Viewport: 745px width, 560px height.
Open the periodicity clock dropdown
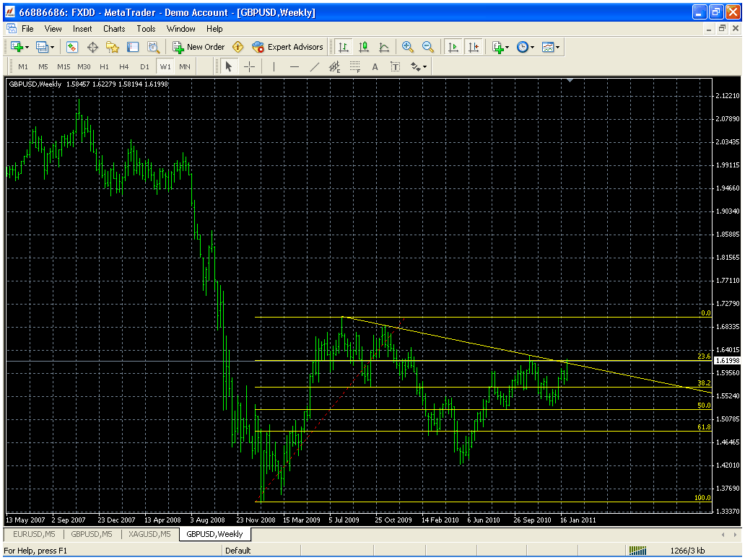[x=533, y=47]
